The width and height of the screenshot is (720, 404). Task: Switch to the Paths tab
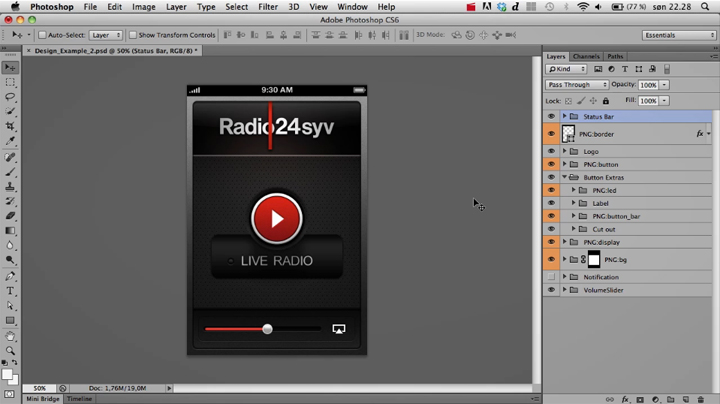point(615,56)
